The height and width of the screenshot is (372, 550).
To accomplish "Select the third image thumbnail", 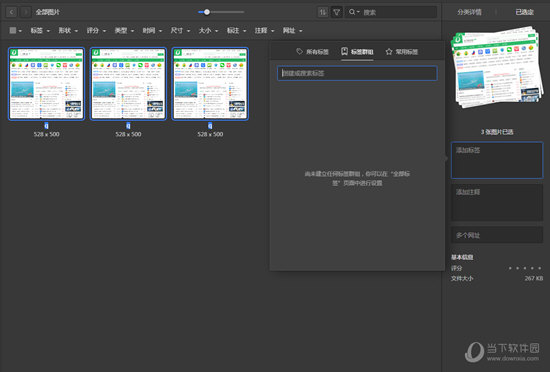I will point(210,84).
